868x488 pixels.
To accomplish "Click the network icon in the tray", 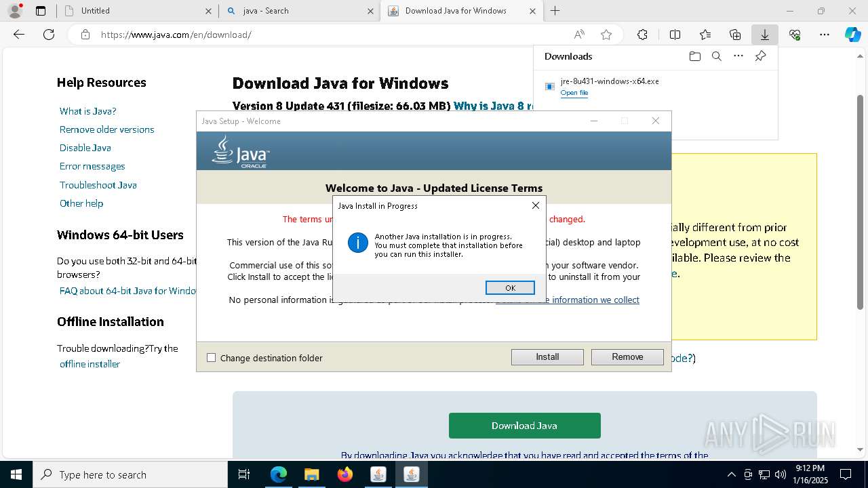I will point(764,474).
